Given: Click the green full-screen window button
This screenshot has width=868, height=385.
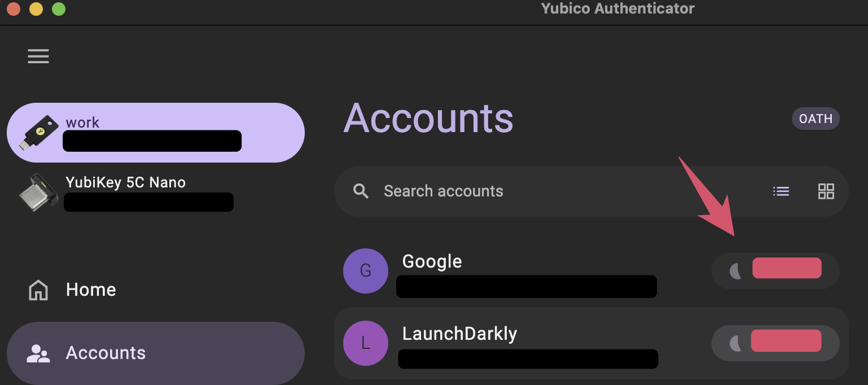Looking at the screenshot, I should point(58,9).
